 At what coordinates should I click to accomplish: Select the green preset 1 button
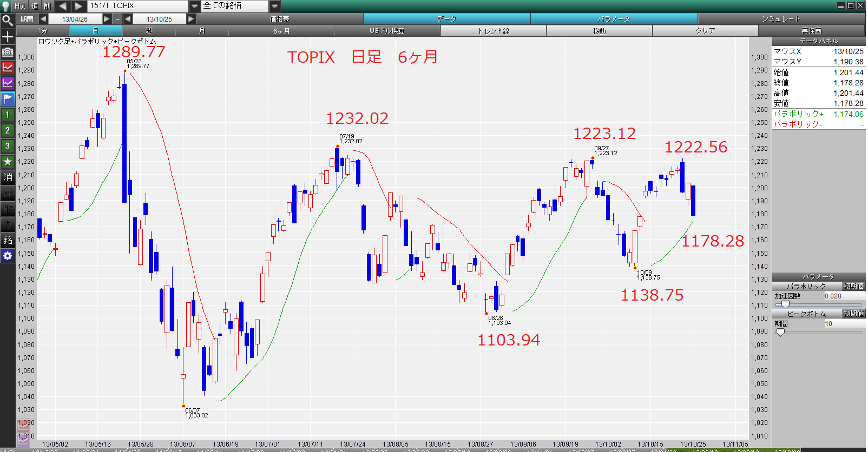(8, 115)
